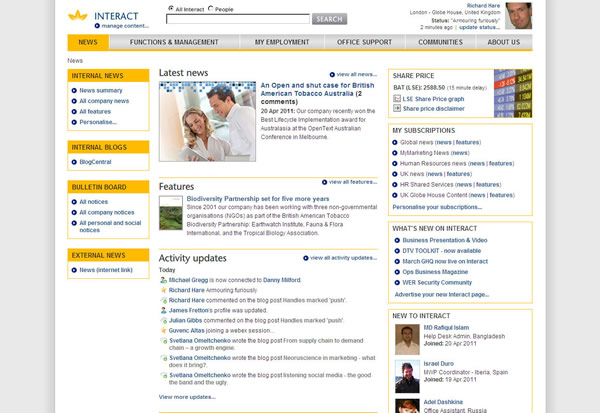Click the James Fretton profile update icon

click(163, 310)
